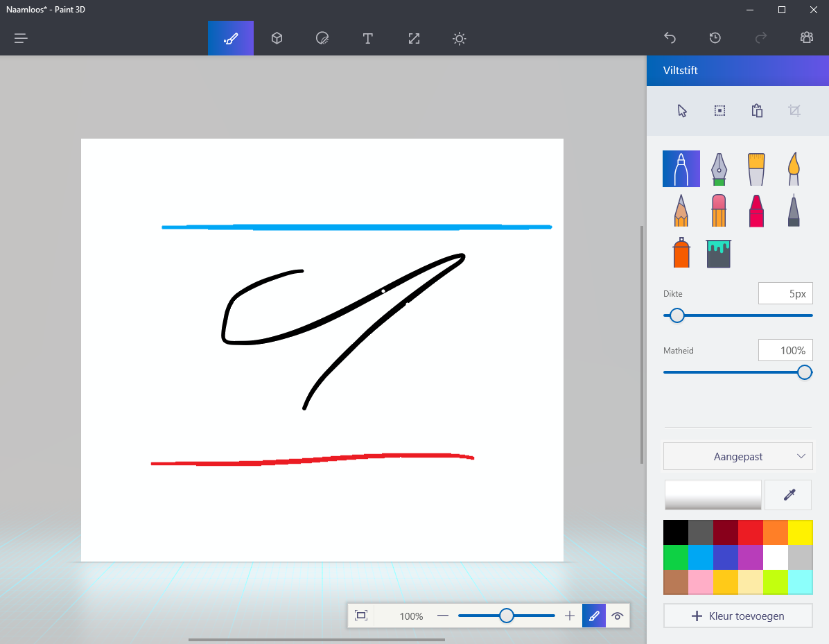Click the Dikte thickness input field
829x644 pixels.
coord(785,293)
